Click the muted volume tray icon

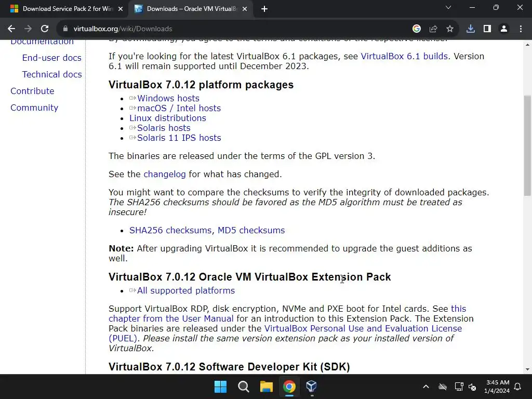coord(472,387)
